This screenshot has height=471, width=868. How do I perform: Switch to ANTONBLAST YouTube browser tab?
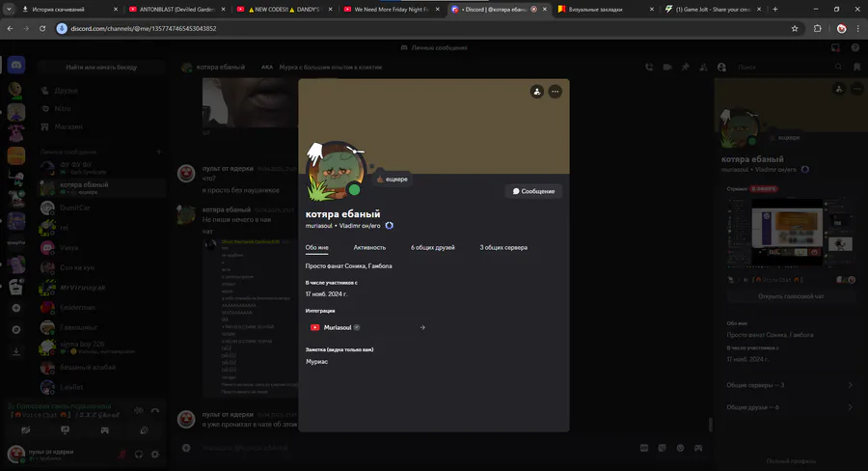tap(177, 9)
